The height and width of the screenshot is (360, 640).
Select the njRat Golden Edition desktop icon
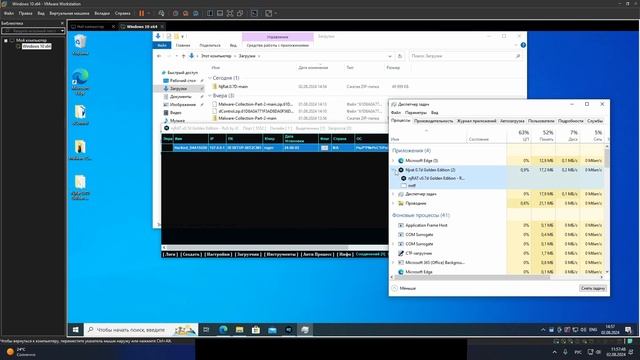pos(80,187)
